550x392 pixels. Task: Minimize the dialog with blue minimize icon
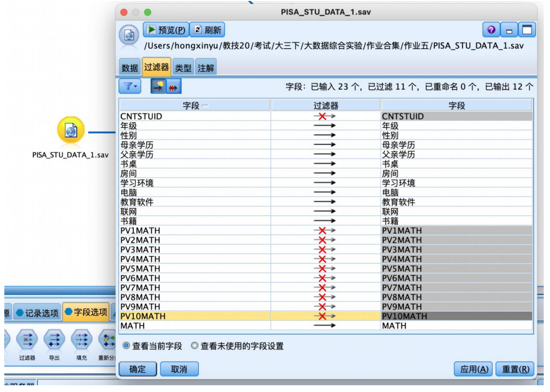click(x=509, y=30)
